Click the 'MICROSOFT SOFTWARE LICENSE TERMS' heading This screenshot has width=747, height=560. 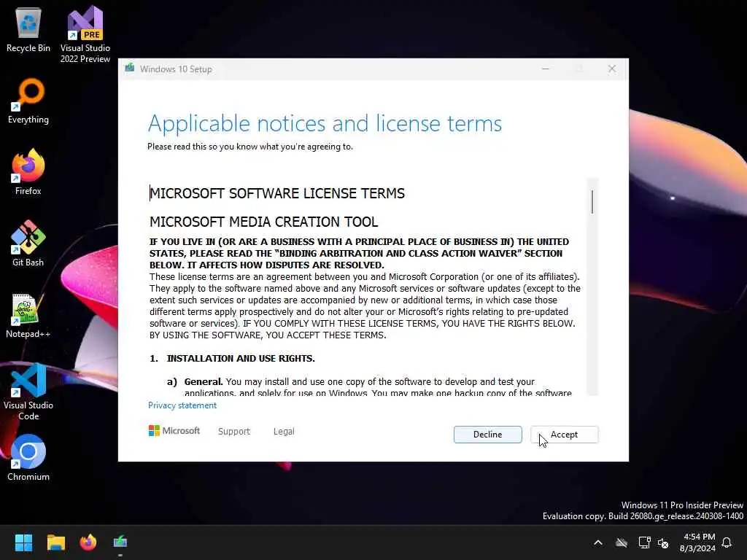pos(277,193)
